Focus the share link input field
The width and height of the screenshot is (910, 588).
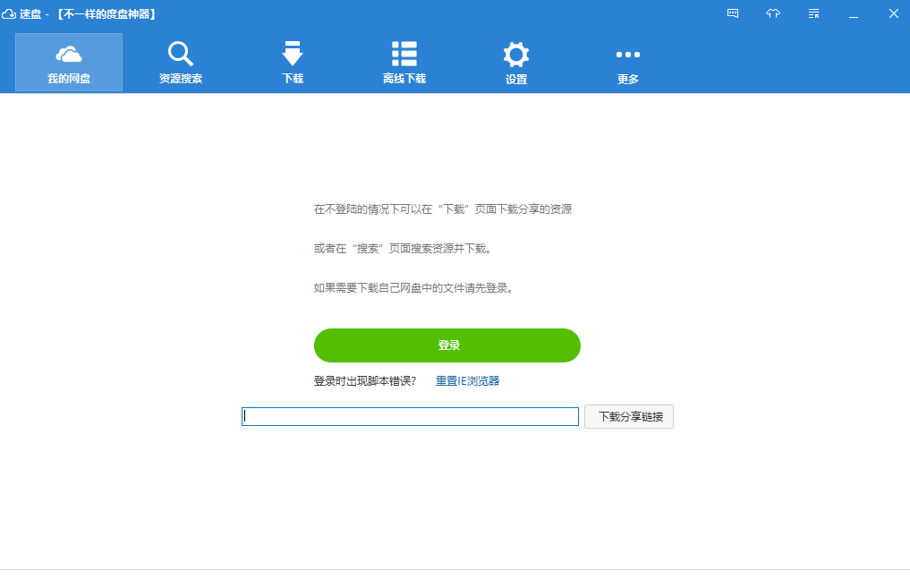[x=411, y=416]
